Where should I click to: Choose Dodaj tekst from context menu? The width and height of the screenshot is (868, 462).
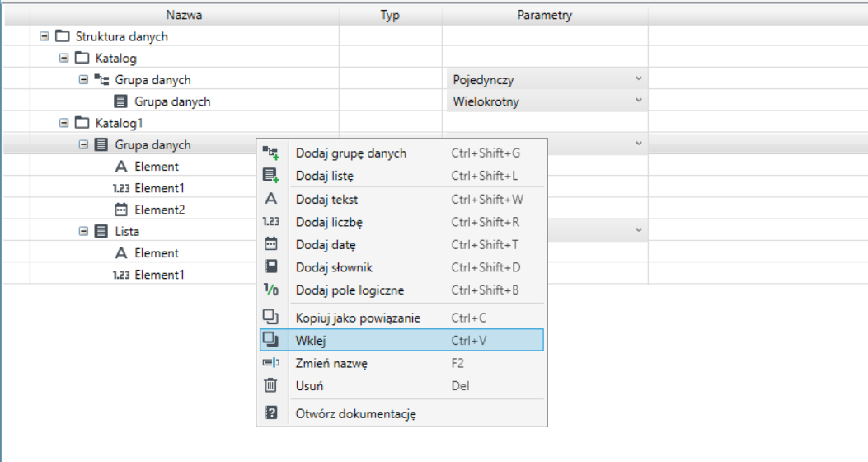[401, 199]
